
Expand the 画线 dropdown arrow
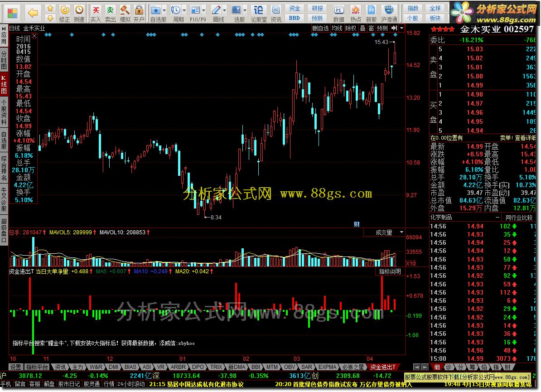point(225,10)
